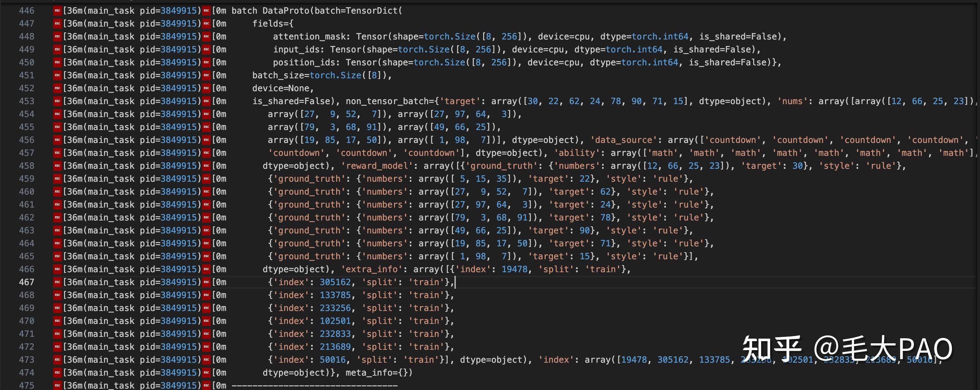
Task: Click the leading ESC glyph on line 471
Action: pos(58,334)
